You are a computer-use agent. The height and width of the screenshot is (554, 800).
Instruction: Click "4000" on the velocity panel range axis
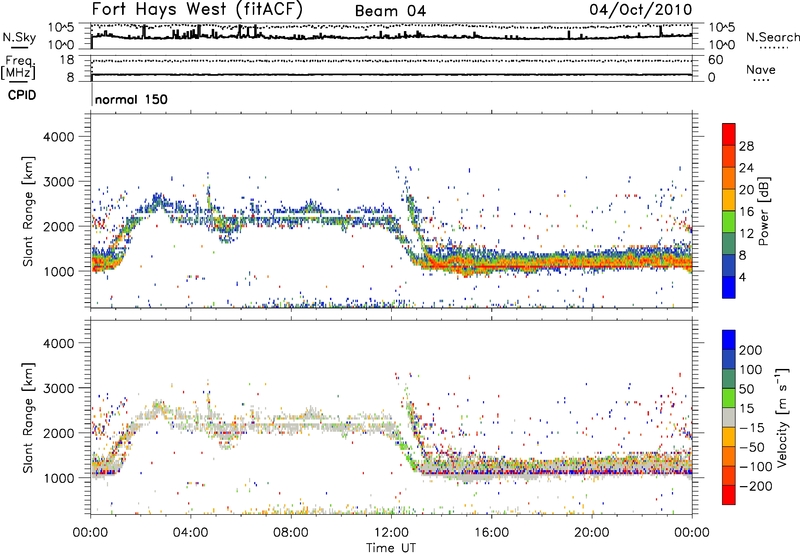(59, 344)
